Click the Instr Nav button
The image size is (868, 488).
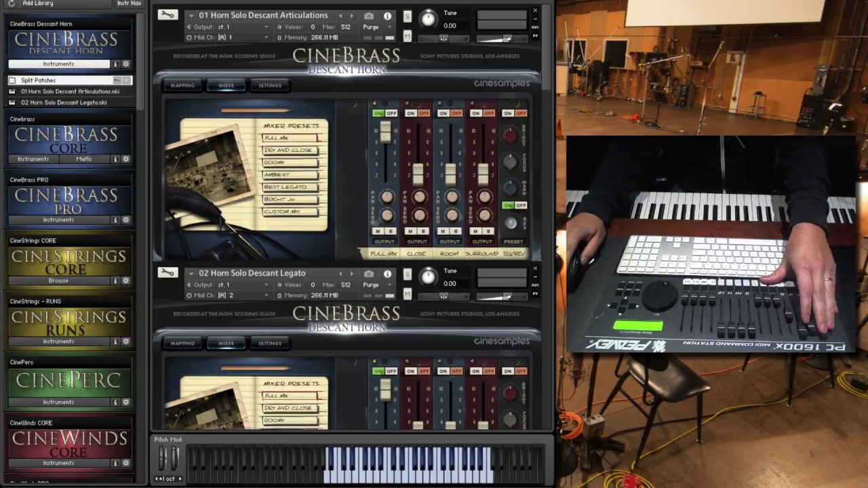[x=130, y=3]
